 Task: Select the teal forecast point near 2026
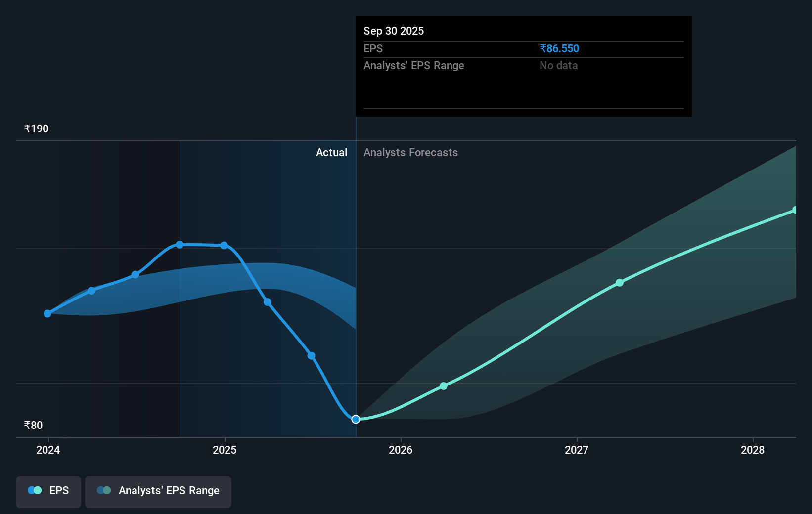tap(444, 385)
